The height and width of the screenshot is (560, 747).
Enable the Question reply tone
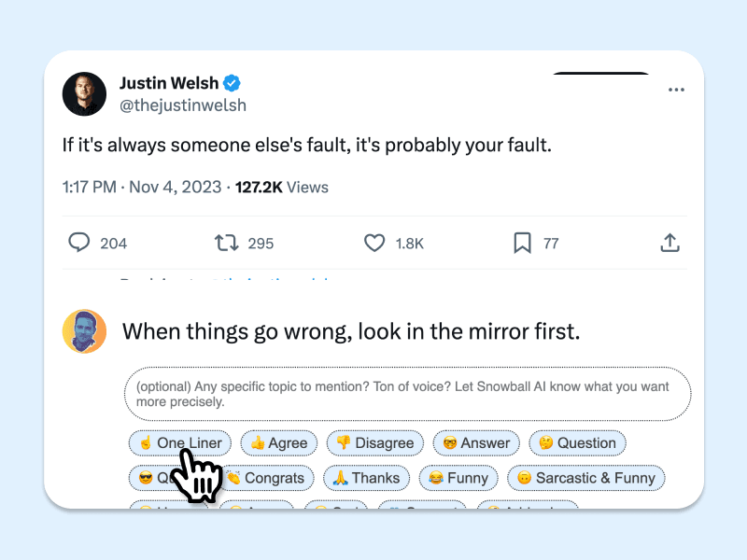pos(577,443)
